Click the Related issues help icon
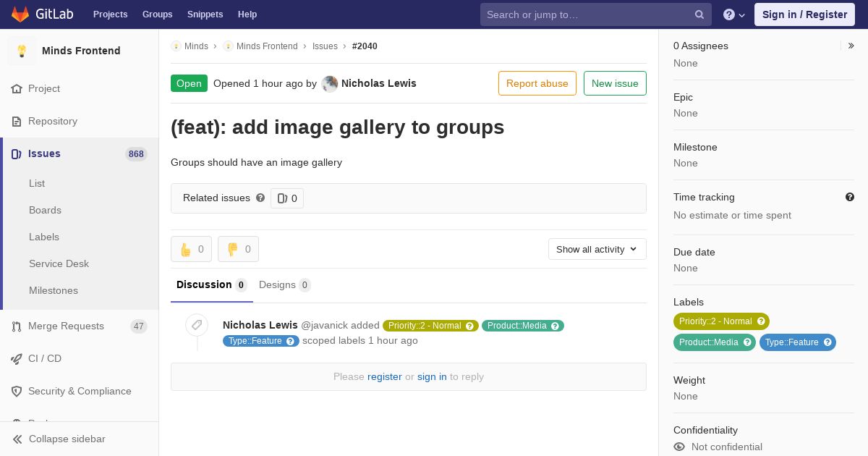 click(x=260, y=198)
